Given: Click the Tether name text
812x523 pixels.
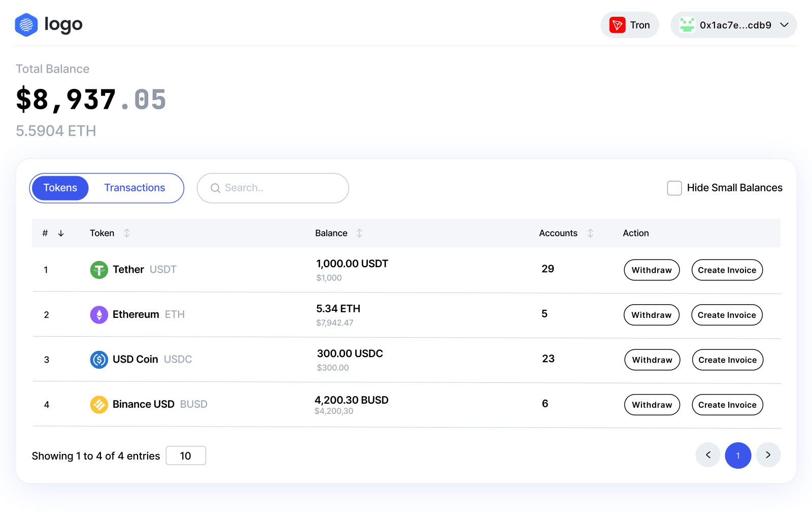Looking at the screenshot, I should click(128, 270).
